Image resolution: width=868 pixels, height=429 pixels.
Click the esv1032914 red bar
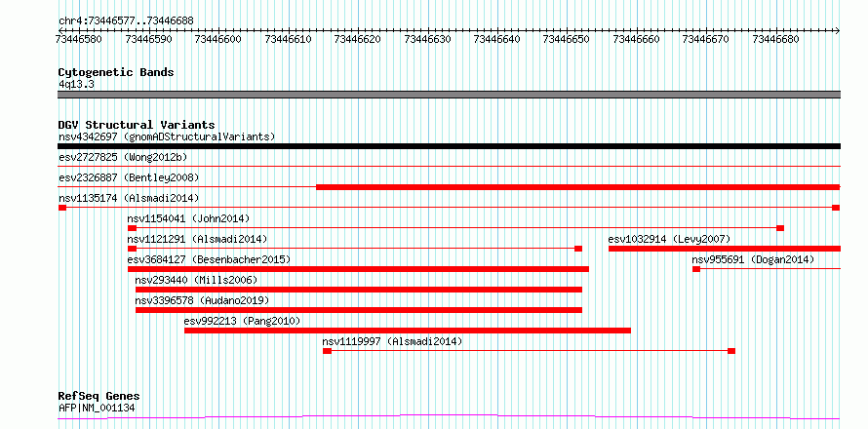[x=724, y=249]
